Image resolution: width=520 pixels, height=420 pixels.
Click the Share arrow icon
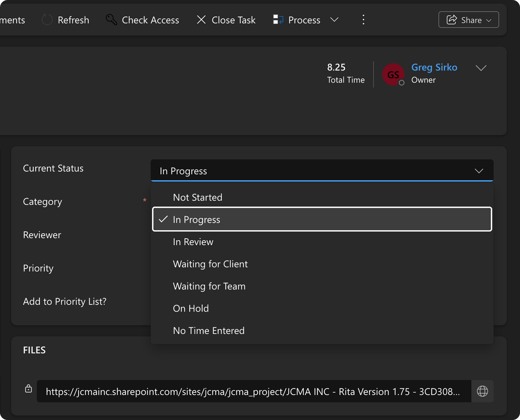[452, 20]
